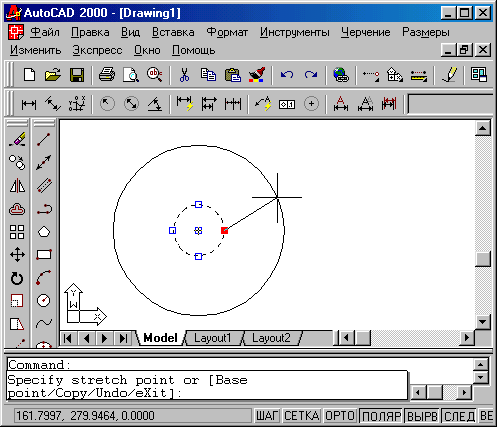Screen dimensions: 497x427
Task: Click the vertical scrollbar thumb
Action: [483, 259]
